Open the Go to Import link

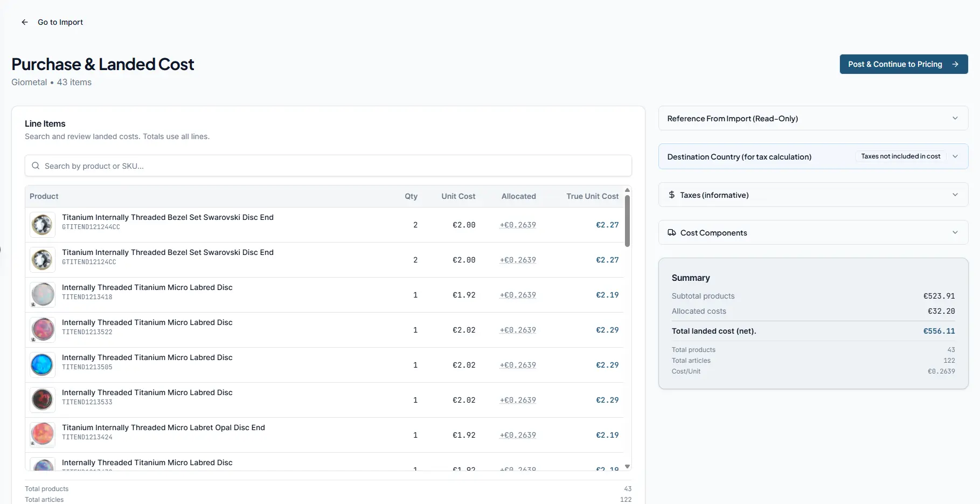click(x=60, y=22)
